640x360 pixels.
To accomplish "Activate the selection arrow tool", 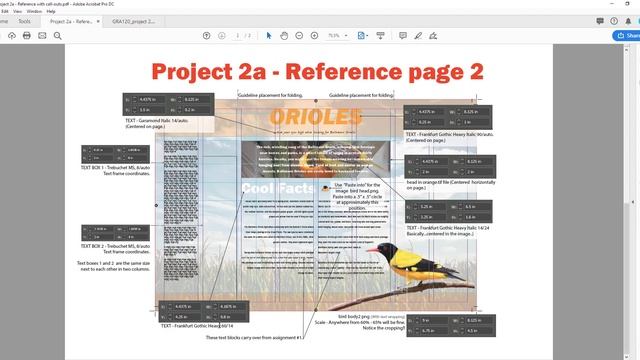I will click(269, 36).
